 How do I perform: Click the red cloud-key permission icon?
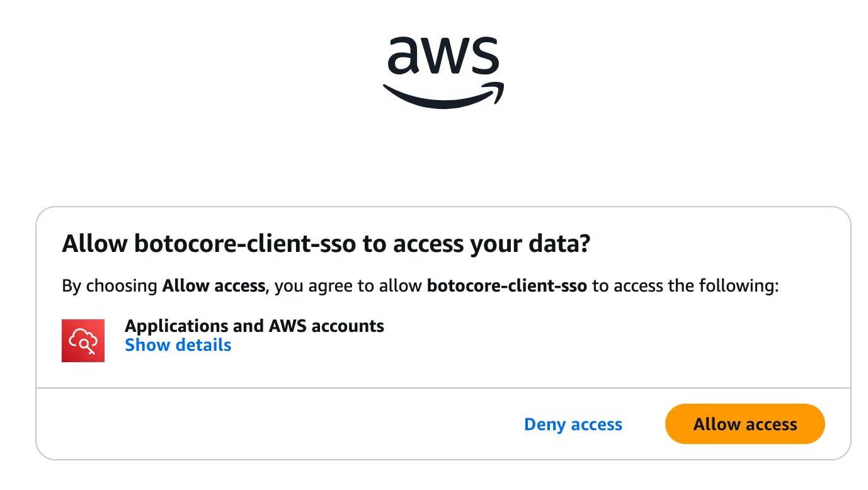click(x=83, y=341)
